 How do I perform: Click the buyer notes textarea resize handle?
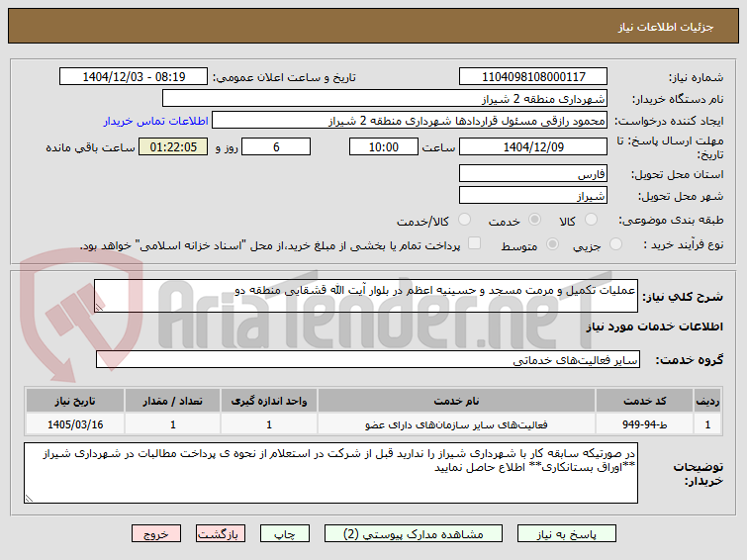[29, 498]
